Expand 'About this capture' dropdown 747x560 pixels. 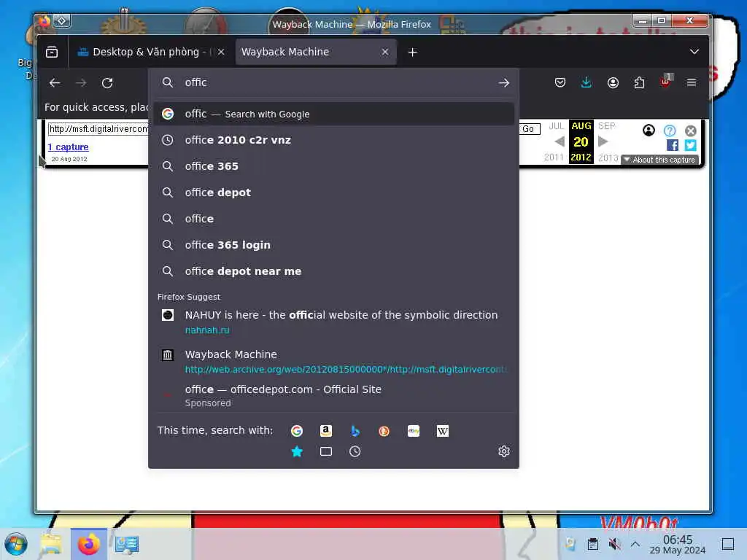[660, 160]
